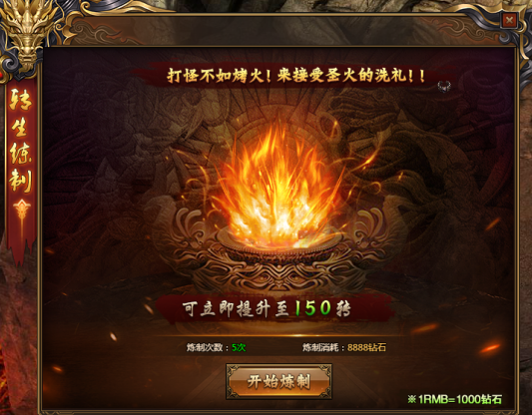
Task: Click the left swirl ornament of the brazier
Action: click(x=189, y=222)
